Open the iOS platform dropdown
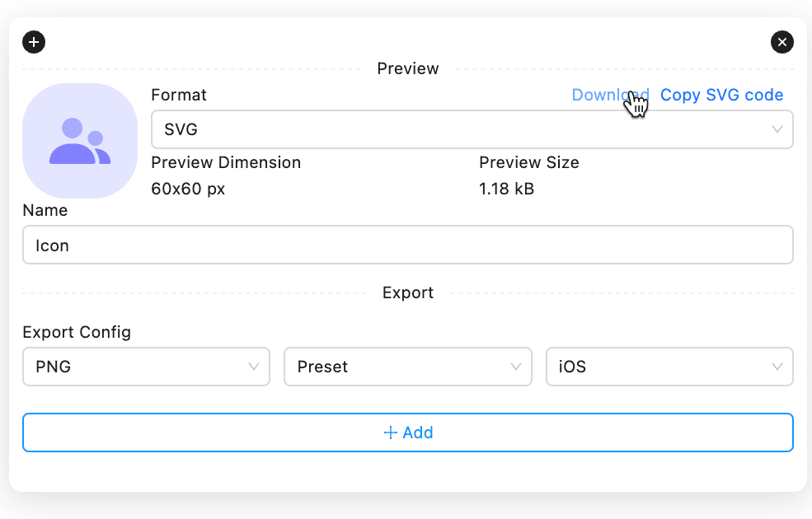 pyautogui.click(x=669, y=367)
